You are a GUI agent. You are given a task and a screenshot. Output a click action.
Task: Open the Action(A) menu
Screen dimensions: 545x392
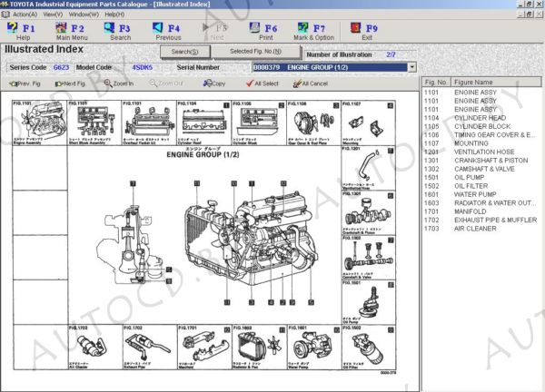(x=25, y=15)
